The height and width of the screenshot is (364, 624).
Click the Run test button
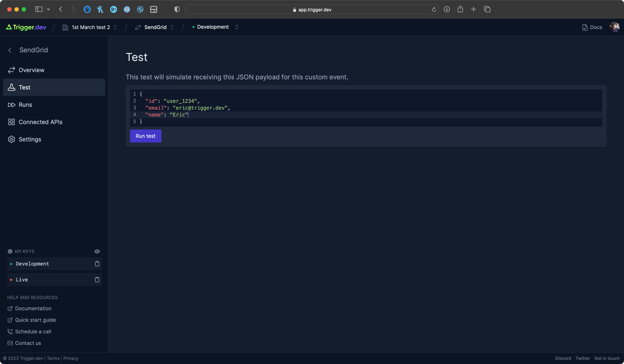[x=146, y=136]
